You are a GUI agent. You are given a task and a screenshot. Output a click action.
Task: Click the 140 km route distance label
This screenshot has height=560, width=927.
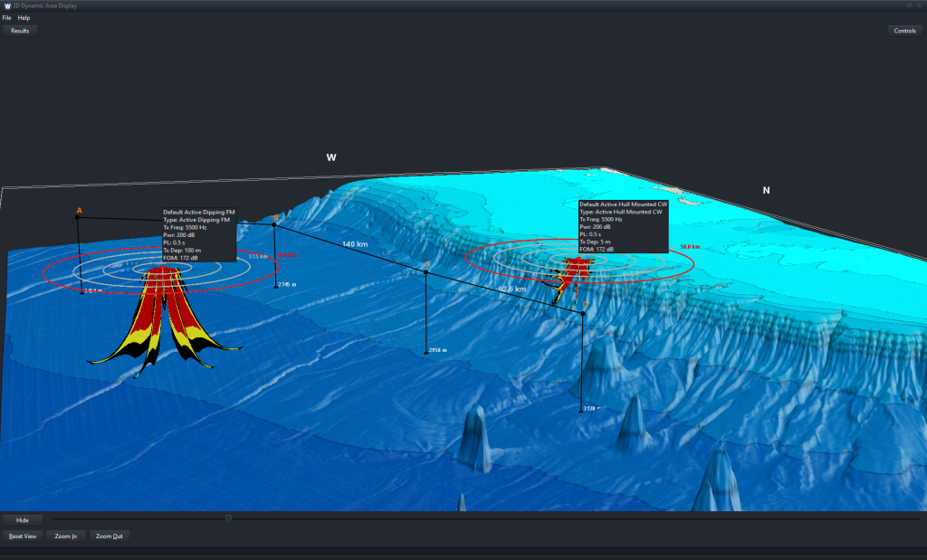pyautogui.click(x=355, y=244)
